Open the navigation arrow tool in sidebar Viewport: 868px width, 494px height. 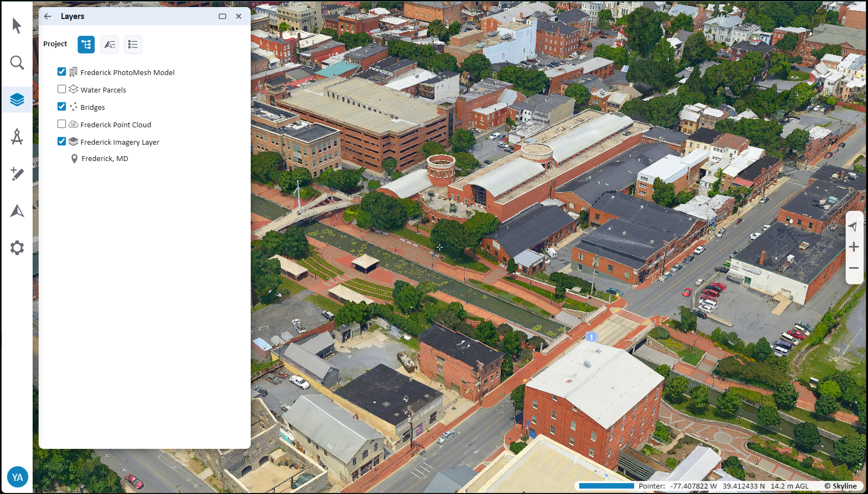[x=17, y=211]
